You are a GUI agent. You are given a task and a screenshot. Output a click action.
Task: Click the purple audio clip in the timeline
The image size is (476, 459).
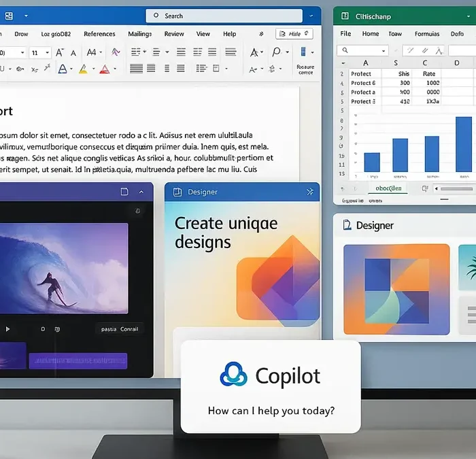click(78, 360)
